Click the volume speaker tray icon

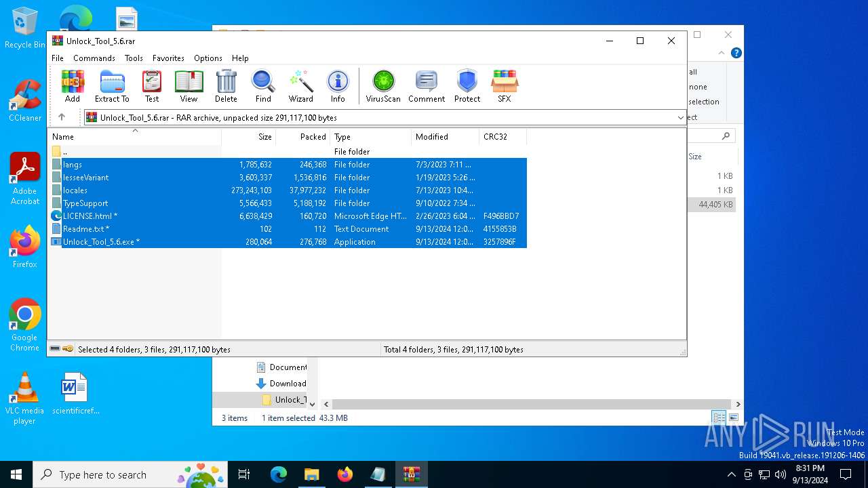[x=781, y=474]
